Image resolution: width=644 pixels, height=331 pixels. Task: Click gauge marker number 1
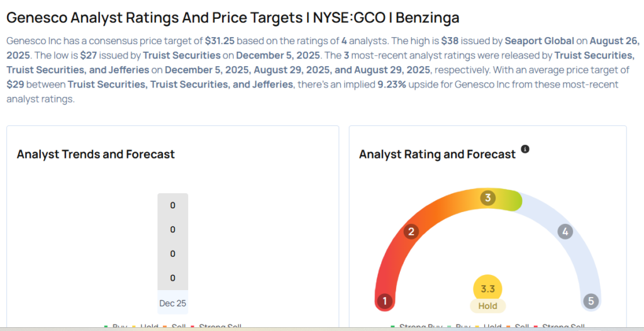(385, 301)
